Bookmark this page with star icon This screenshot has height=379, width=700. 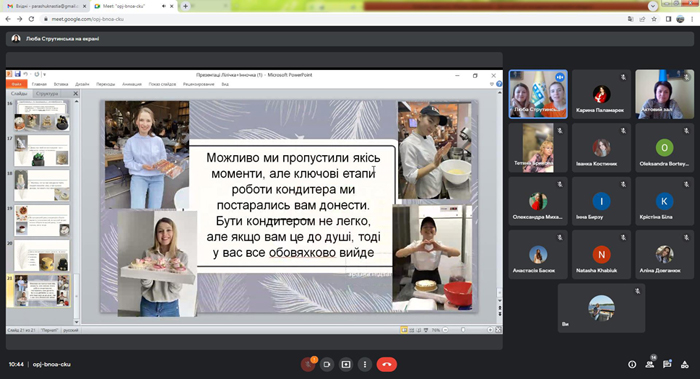point(654,19)
